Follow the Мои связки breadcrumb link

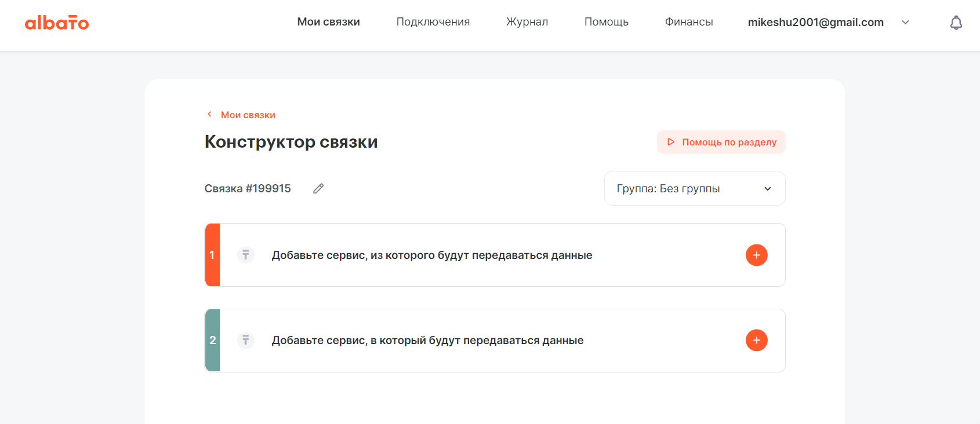point(248,115)
